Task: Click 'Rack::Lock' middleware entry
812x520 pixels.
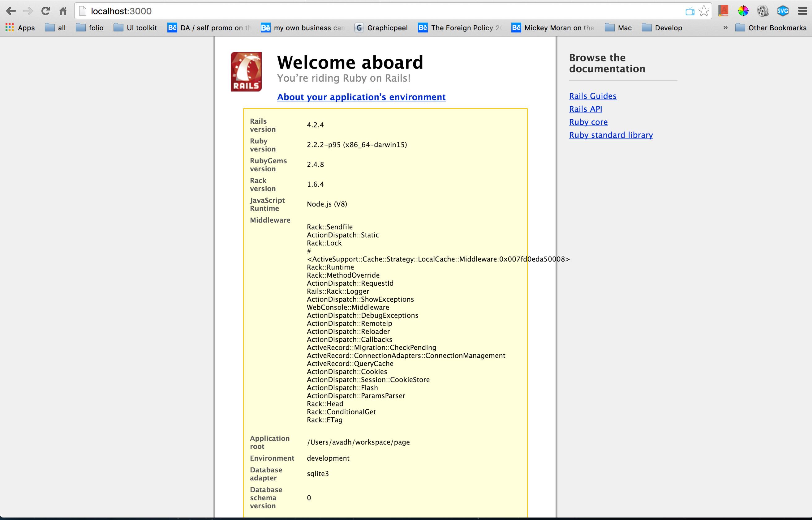Action: pos(324,243)
